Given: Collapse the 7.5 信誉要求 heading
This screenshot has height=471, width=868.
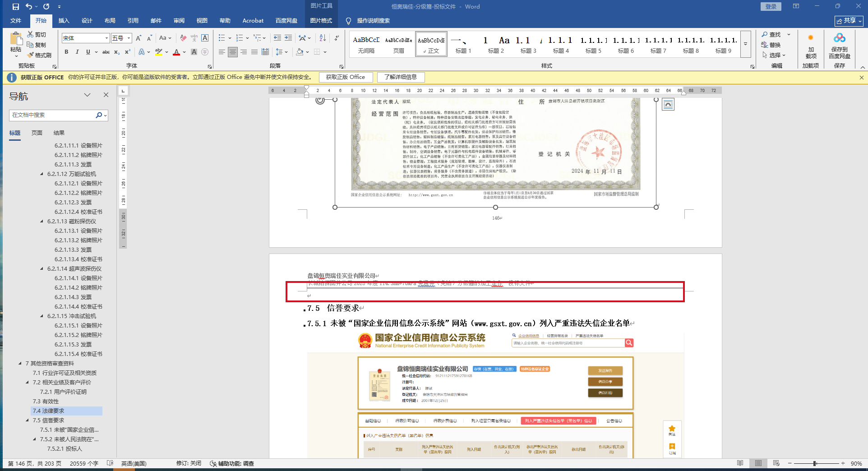Looking at the screenshot, I should pos(28,420).
